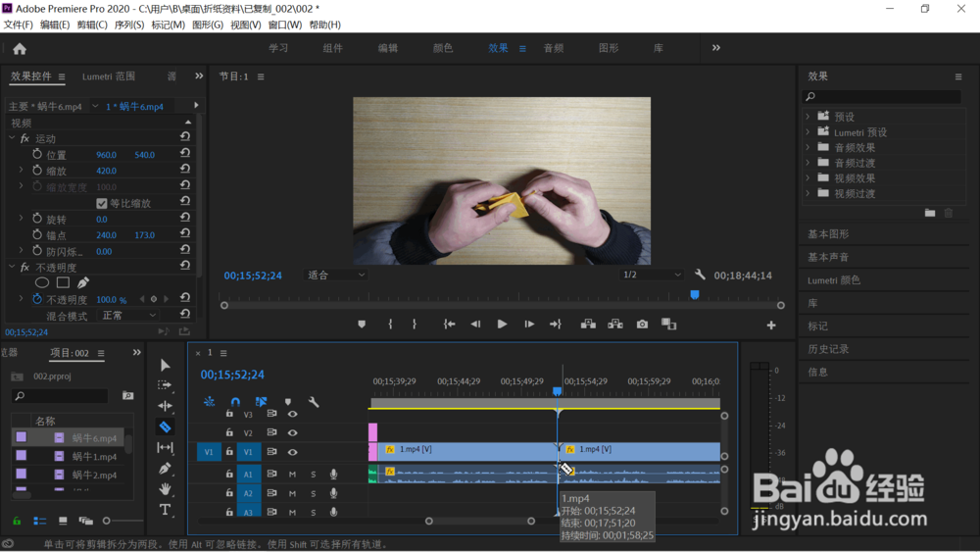Select the Pen tool in the toolbar
980x552 pixels.
pos(165,469)
